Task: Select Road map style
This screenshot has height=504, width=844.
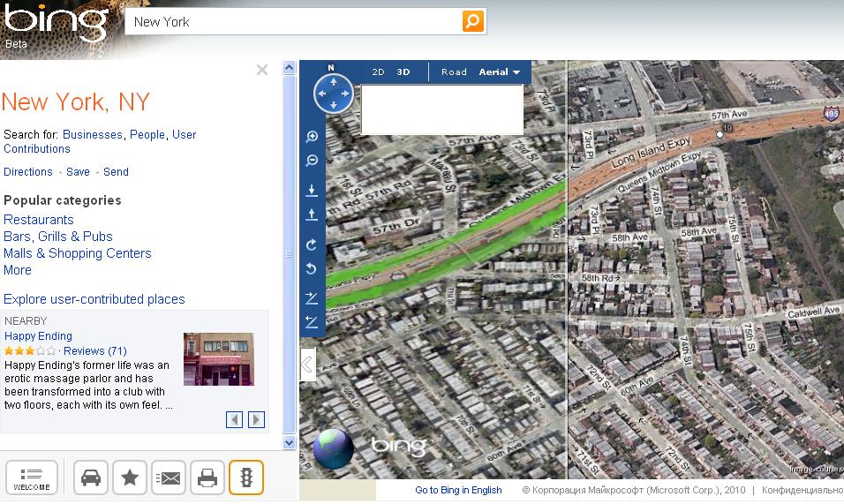Action: [454, 71]
